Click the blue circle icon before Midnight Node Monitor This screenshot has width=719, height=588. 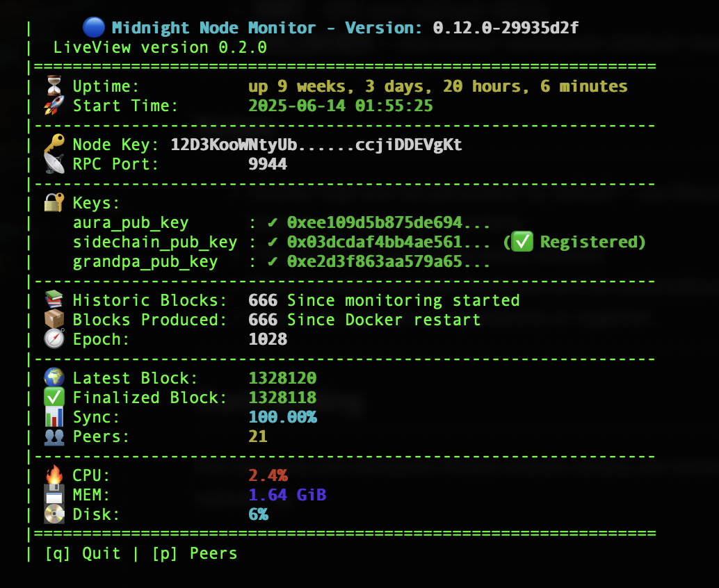[92, 28]
